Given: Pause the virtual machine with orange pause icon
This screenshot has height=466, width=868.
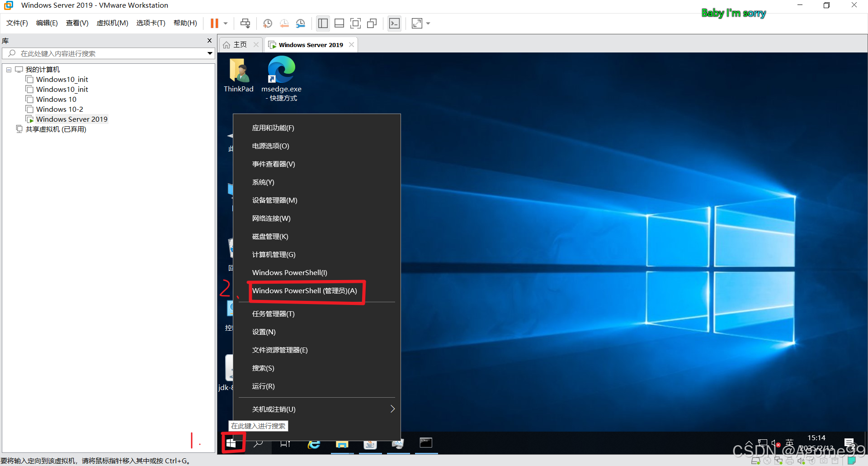Looking at the screenshot, I should coord(214,23).
